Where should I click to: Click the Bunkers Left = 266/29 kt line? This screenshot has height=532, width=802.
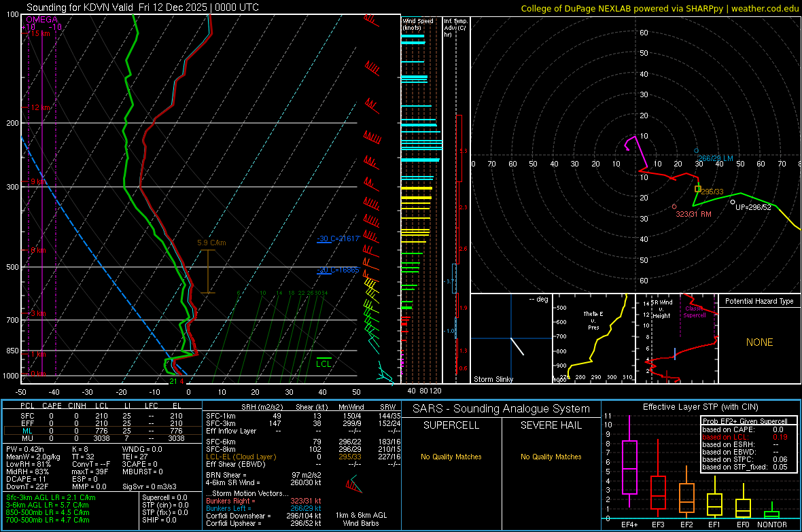pyautogui.click(x=264, y=508)
